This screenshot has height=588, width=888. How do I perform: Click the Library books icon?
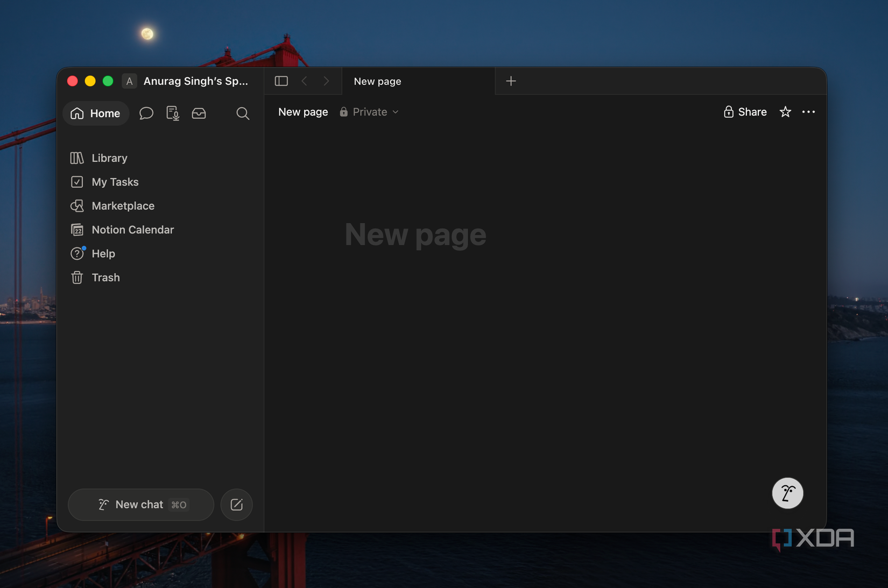click(77, 158)
